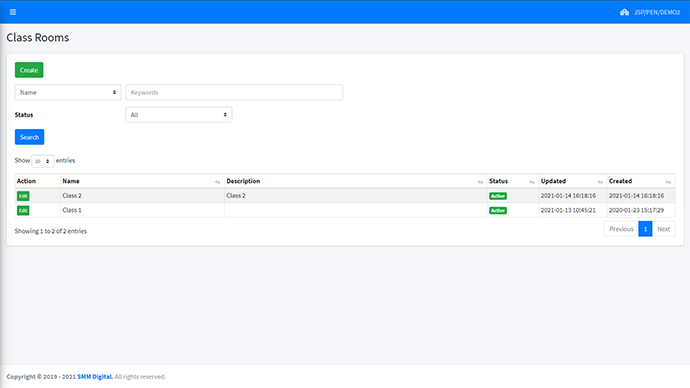Viewport: 690px width, 388px height.
Task: Sort table by Status column icon
Action: (532, 182)
